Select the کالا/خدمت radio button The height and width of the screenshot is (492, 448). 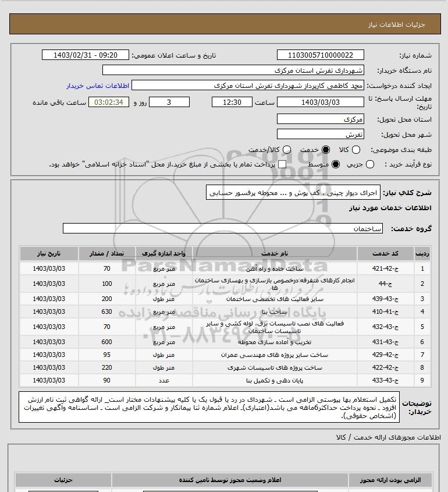286,150
